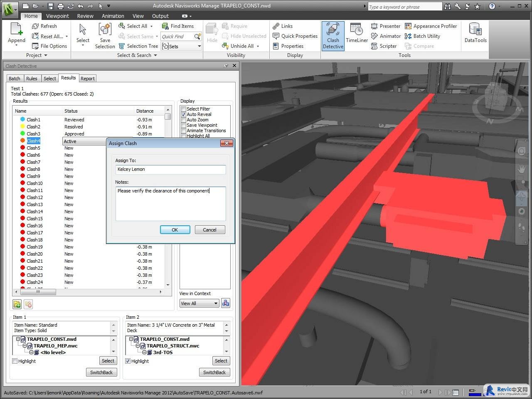Open the Viewpoint ribbon tab
This screenshot has height=399, width=532.
click(57, 16)
